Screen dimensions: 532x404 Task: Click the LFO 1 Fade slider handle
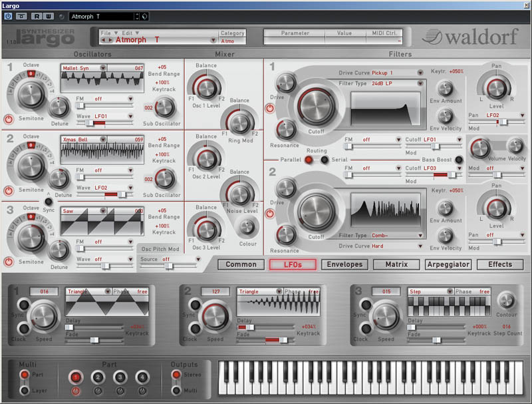[94, 339]
